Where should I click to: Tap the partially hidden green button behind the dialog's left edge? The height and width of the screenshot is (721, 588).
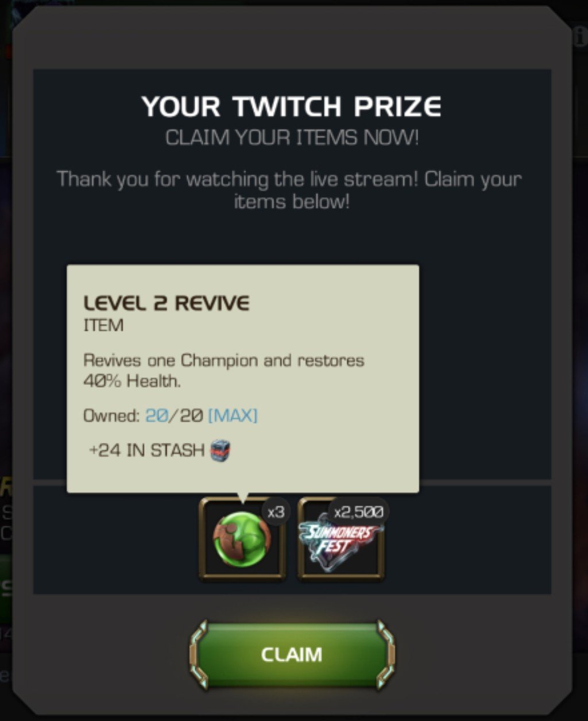[6, 589]
